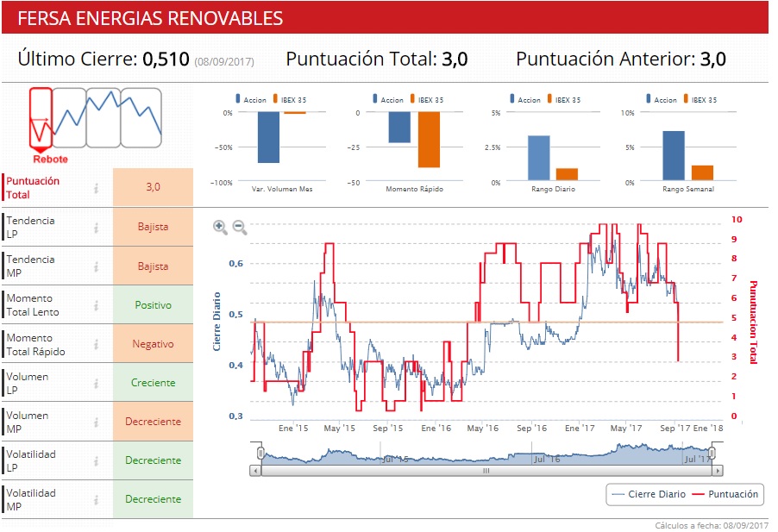Viewport: 778px width, 532px height.
Task: Click the Ene '17 x-axis label
Action: [x=580, y=428]
